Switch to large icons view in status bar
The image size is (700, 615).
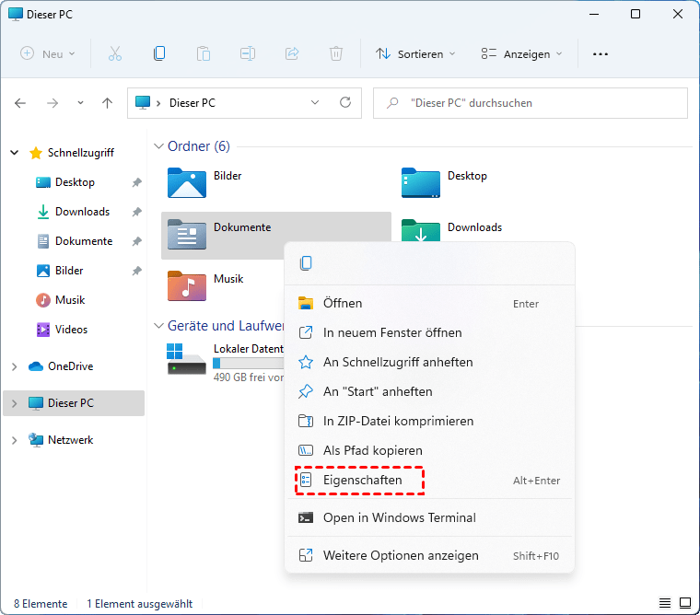[685, 603]
